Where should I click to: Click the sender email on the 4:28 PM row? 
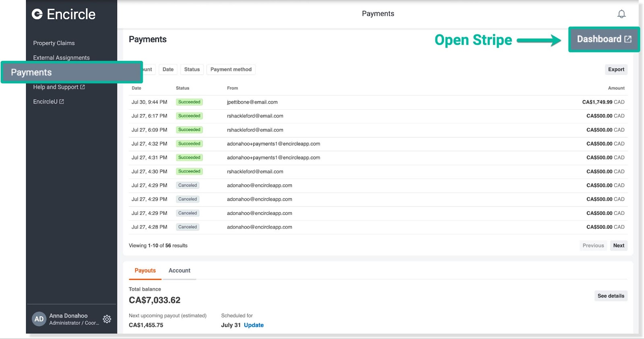260,227
